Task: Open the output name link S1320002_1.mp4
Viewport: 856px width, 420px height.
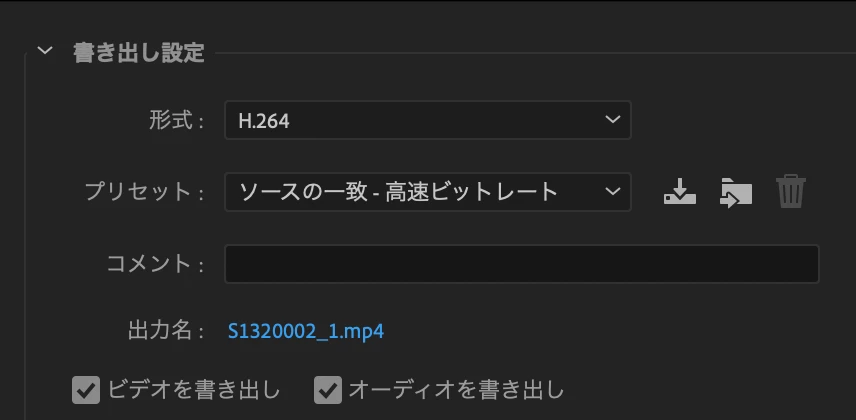Action: tap(306, 331)
